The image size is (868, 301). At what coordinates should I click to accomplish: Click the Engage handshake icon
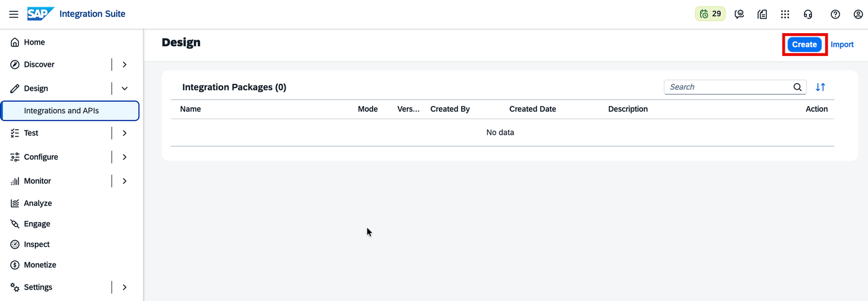pyautogui.click(x=15, y=224)
